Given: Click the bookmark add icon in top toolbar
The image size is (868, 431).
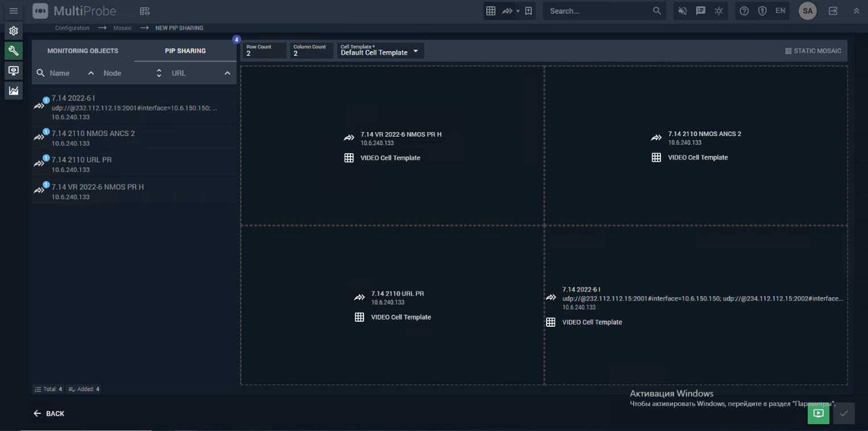Looking at the screenshot, I should click(528, 11).
